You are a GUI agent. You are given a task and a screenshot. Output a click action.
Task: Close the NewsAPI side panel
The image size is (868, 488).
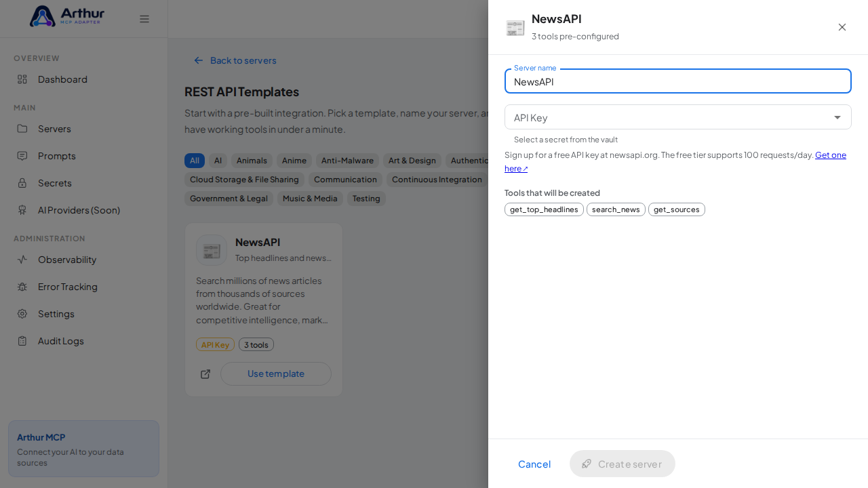842,27
